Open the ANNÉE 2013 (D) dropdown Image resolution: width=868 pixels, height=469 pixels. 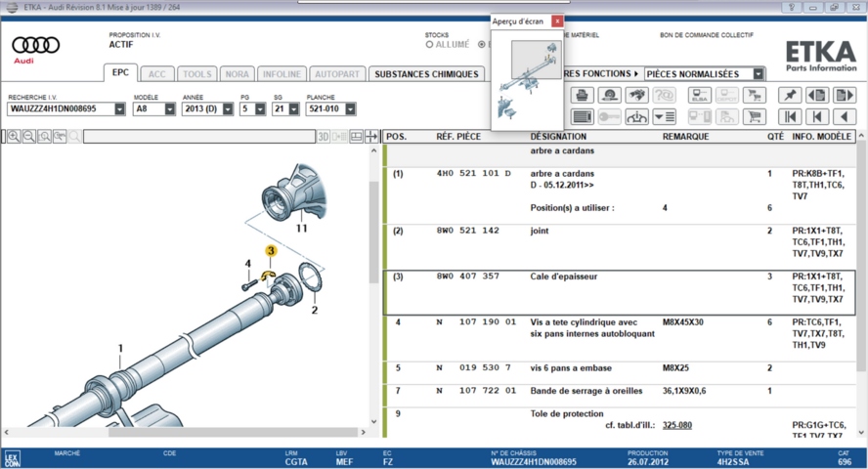[x=228, y=109]
